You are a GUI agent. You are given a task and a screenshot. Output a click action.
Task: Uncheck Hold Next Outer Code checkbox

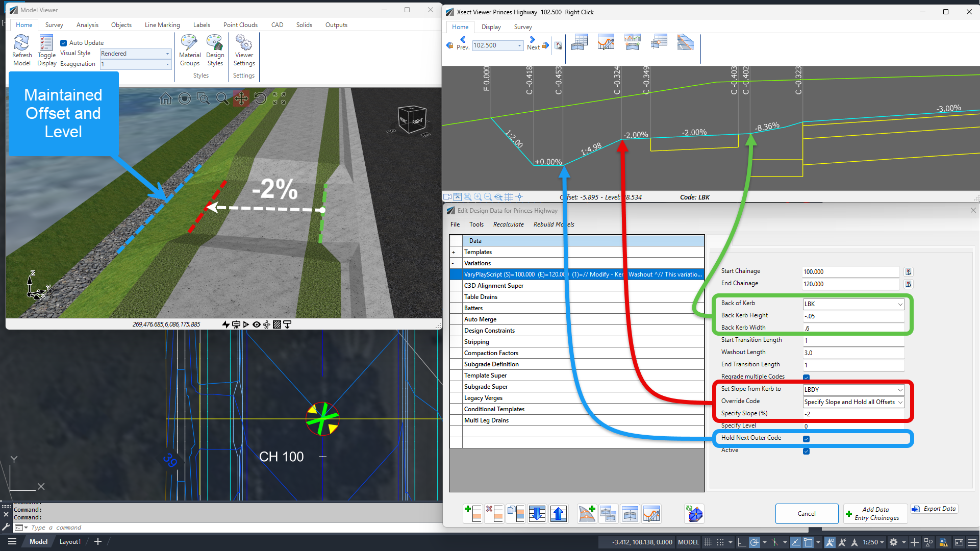[x=806, y=439]
